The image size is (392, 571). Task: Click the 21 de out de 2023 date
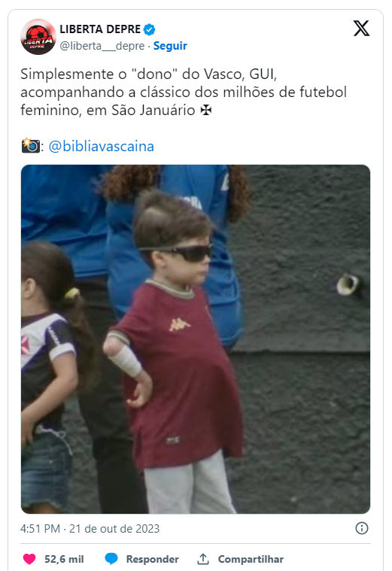coord(114,528)
